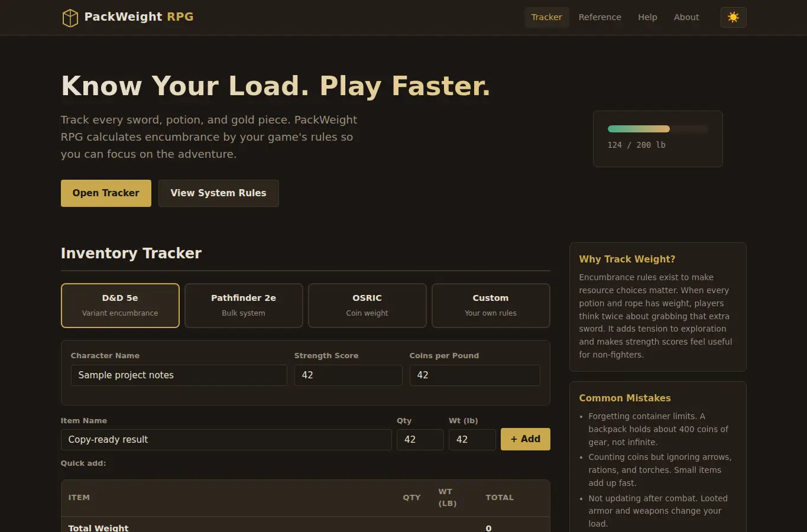Focus the Item Name field

coord(226,440)
